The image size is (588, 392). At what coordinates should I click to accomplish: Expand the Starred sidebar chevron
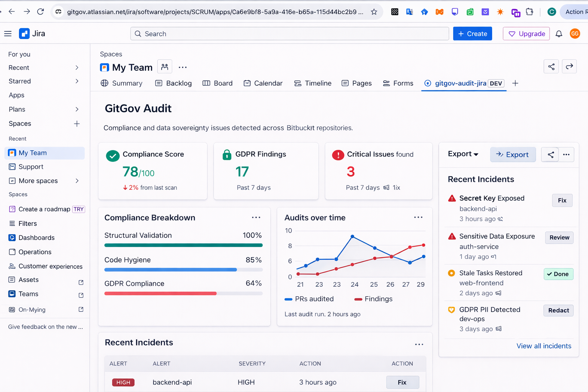click(x=77, y=81)
